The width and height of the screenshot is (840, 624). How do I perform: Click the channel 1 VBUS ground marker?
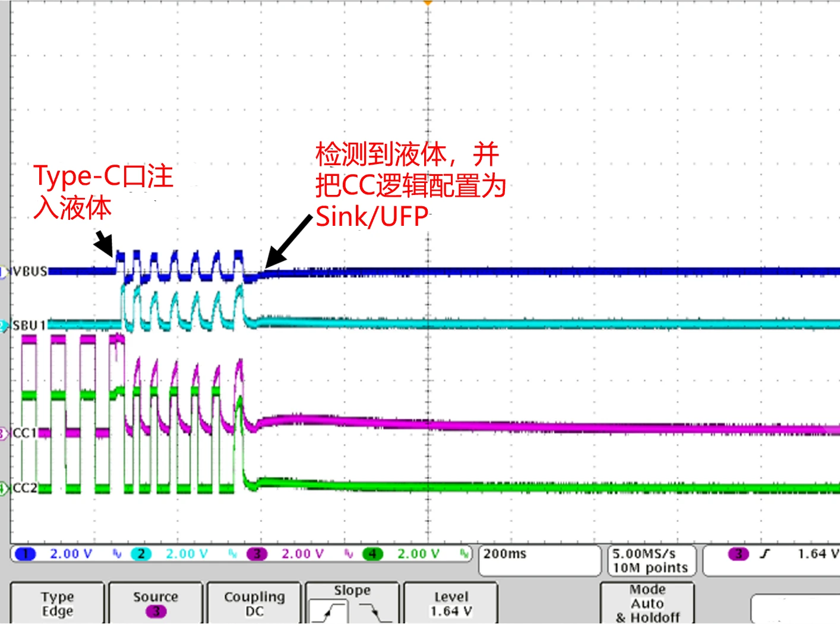4,272
